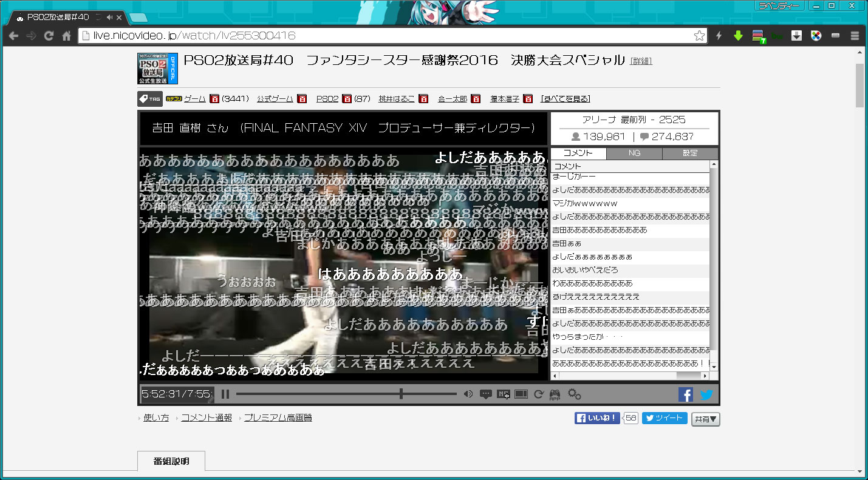This screenshot has width=868, height=480.
Task: Mute the tab via speaker icon in tab
Action: pyautogui.click(x=109, y=17)
